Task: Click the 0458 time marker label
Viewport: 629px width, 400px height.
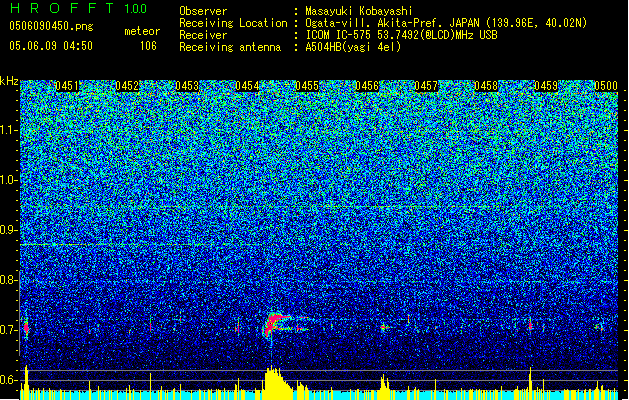Action: click(x=486, y=86)
